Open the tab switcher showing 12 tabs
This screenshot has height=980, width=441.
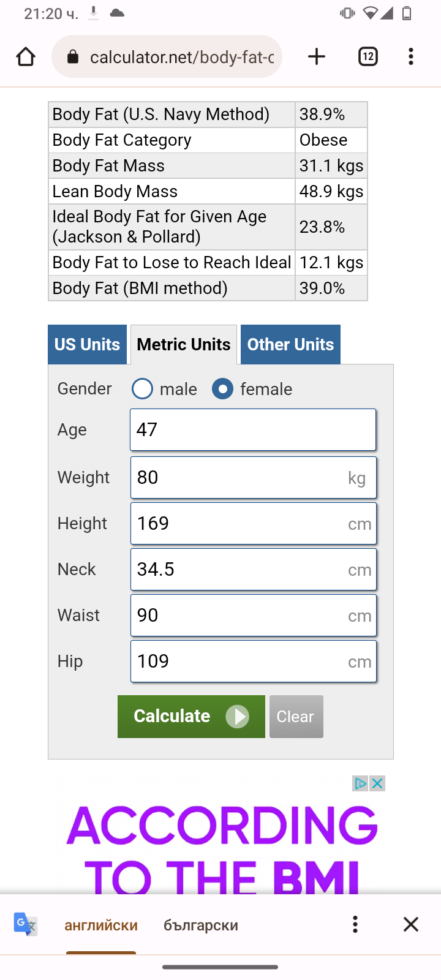click(367, 57)
